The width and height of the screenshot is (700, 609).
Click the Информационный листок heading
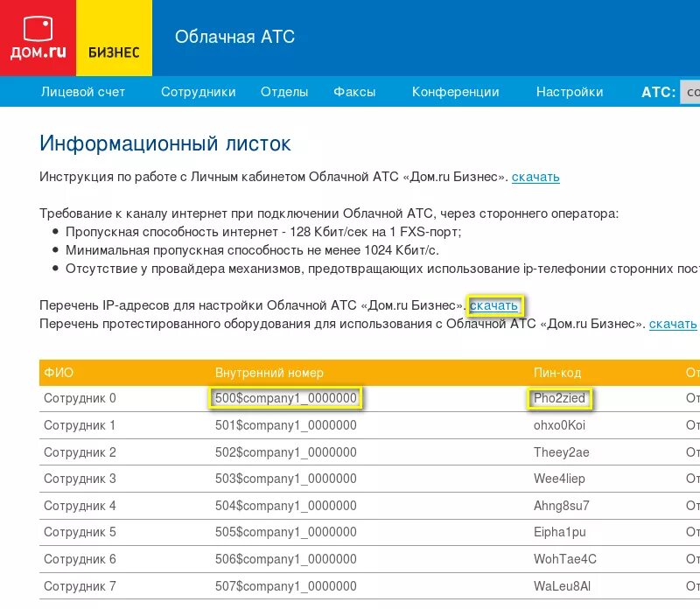tap(165, 143)
